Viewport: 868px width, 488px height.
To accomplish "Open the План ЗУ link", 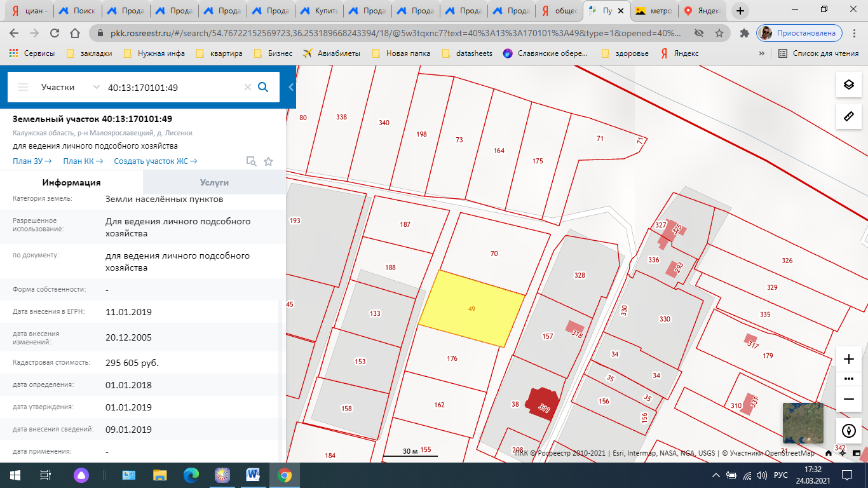I will [32, 161].
